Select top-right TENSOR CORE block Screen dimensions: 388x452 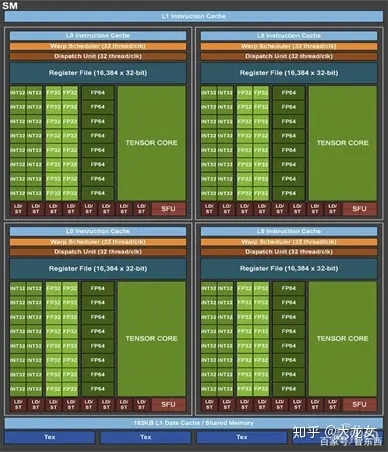pos(342,143)
